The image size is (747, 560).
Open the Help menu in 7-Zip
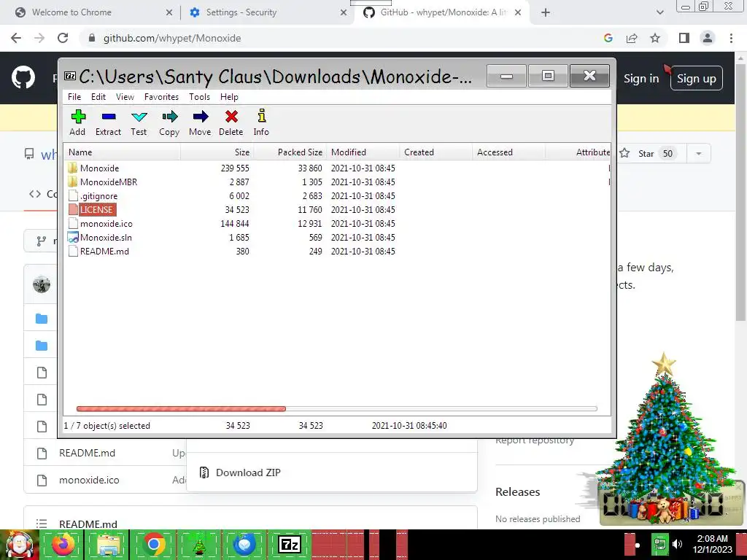point(229,97)
